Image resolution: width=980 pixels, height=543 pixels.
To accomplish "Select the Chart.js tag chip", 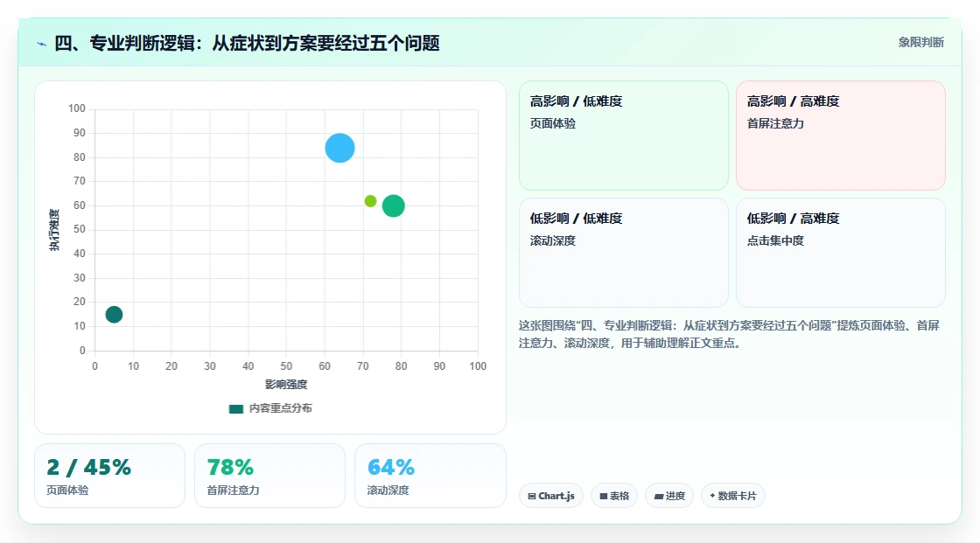I will coord(551,496).
